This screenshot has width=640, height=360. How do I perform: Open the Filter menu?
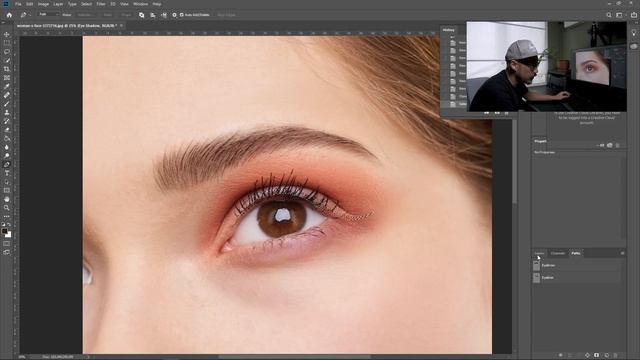[x=101, y=4]
